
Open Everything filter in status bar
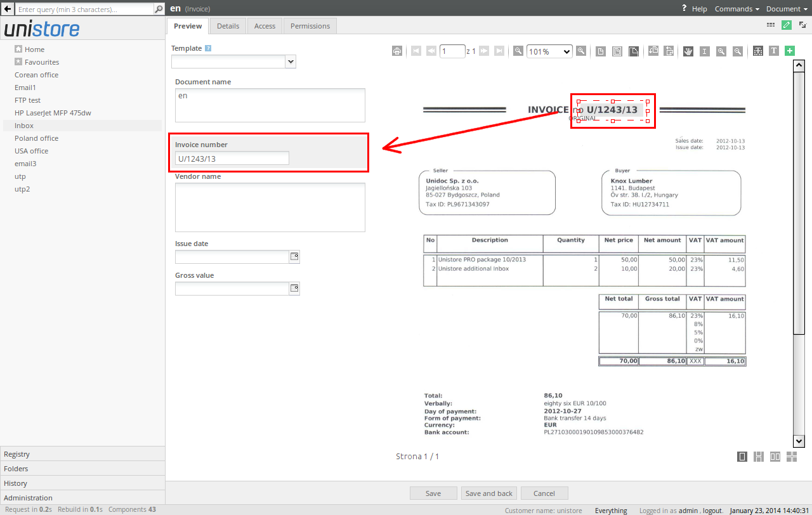(611, 511)
